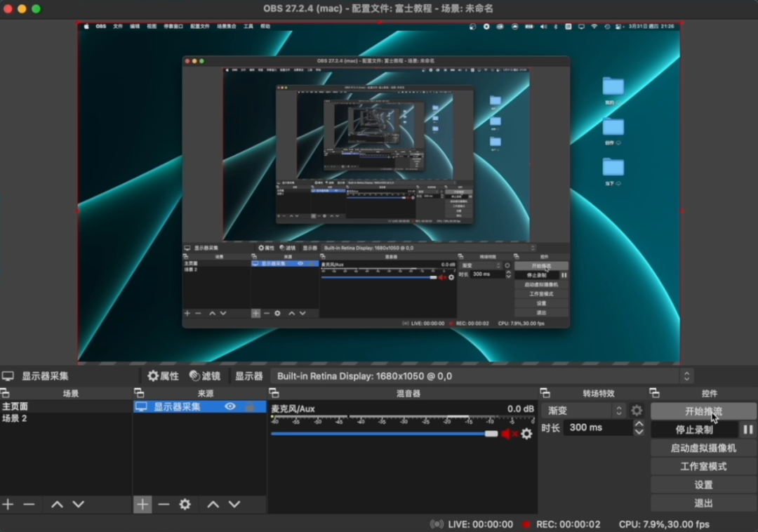The image size is (758, 532).
Task: Open transition properties gear next to 渐变
Action: 637,411
